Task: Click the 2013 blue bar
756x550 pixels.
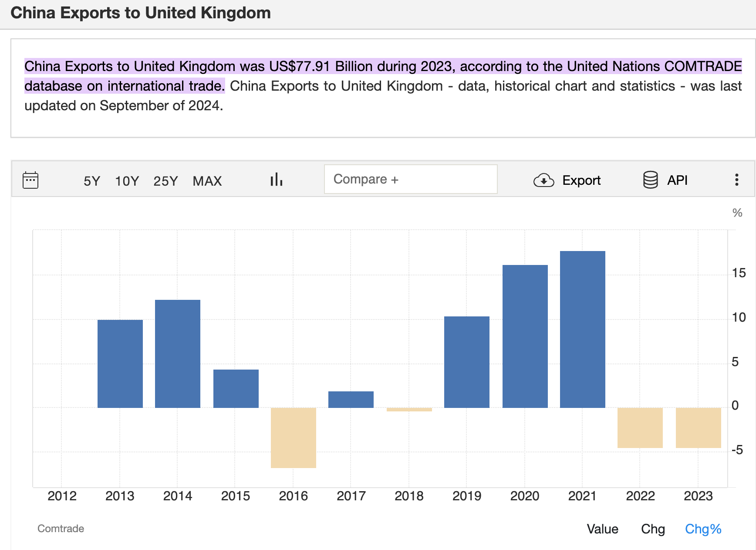Action: 120,364
